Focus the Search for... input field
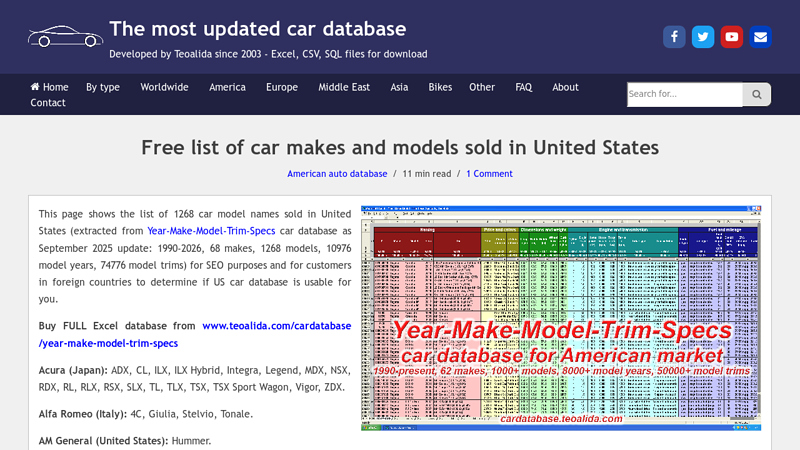This screenshot has width=800, height=450. tap(685, 94)
